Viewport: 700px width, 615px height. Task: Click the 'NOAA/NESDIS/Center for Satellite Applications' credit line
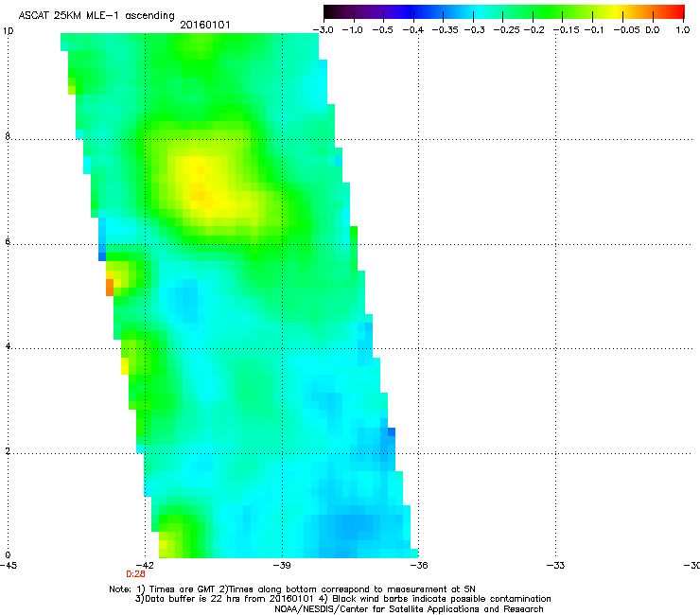[x=409, y=609]
